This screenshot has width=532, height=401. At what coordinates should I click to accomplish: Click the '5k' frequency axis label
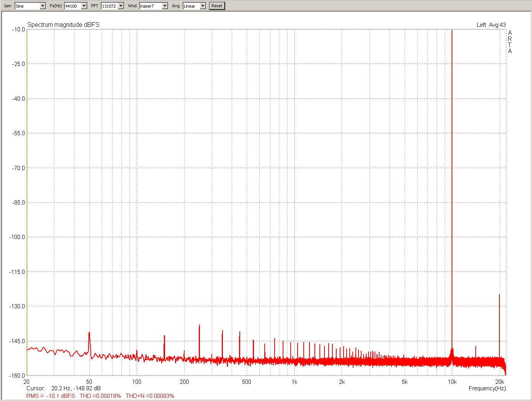[405, 382]
